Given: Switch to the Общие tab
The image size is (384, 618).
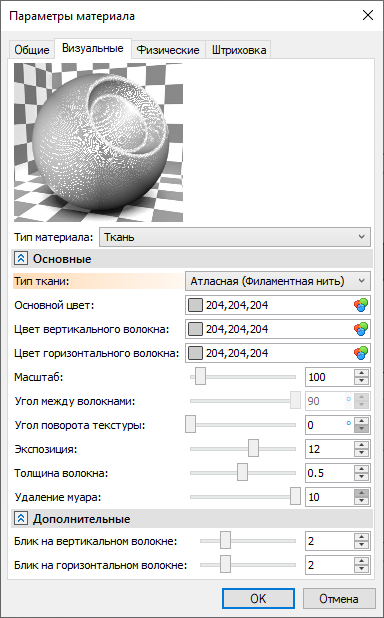Looking at the screenshot, I should click(32, 50).
